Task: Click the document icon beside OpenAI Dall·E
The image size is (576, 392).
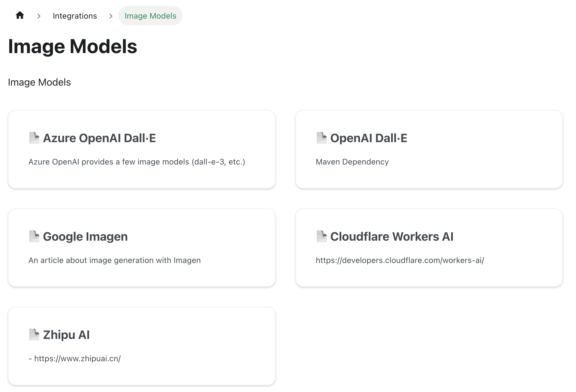Action: pos(321,138)
